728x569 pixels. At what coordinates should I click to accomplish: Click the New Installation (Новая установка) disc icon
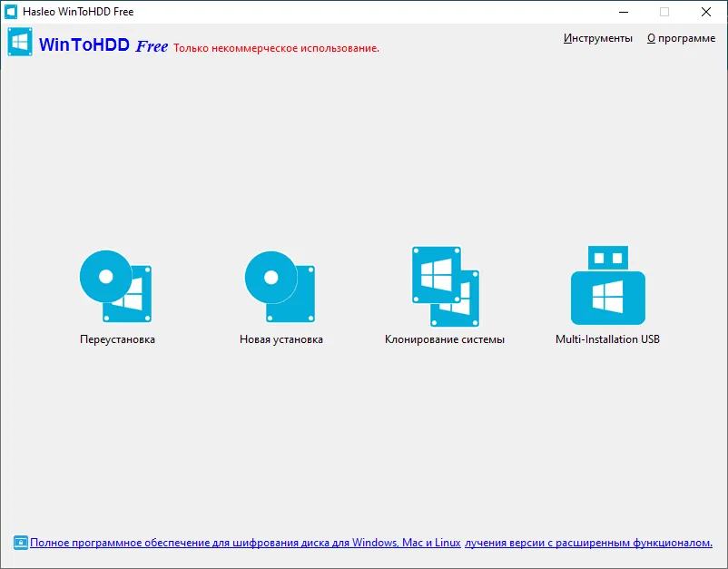(x=280, y=287)
